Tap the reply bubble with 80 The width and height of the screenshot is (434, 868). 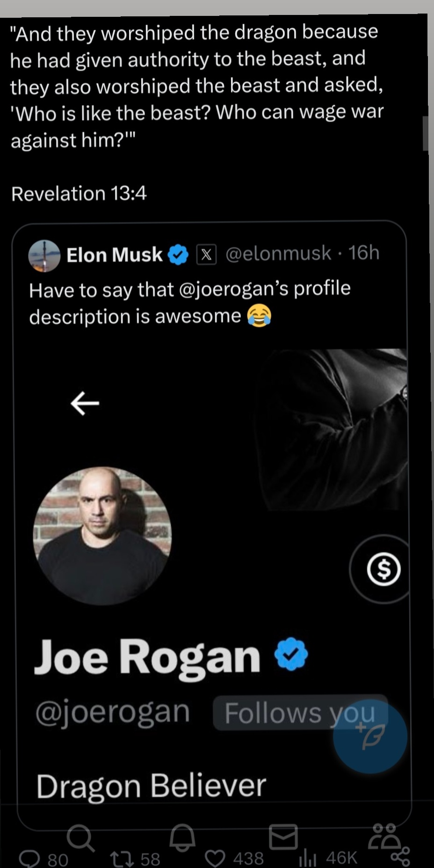[43, 859]
